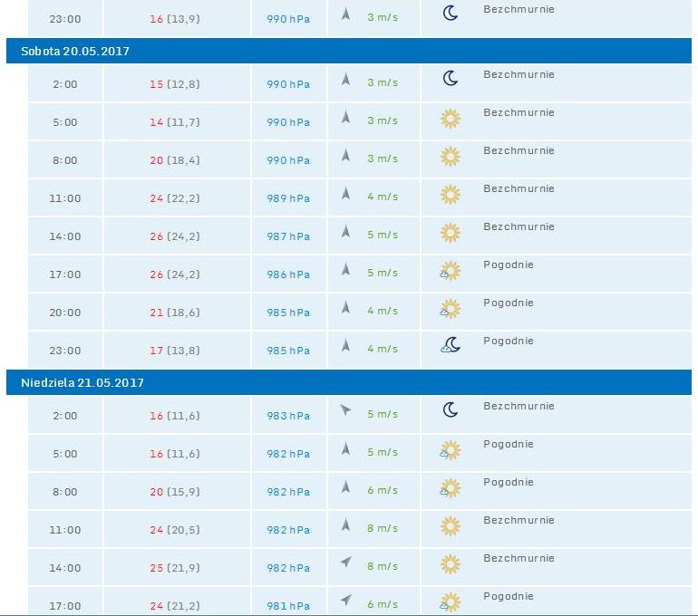Click the sun icon for Niedziela 11:00
This screenshot has height=616, width=698.
tap(450, 525)
